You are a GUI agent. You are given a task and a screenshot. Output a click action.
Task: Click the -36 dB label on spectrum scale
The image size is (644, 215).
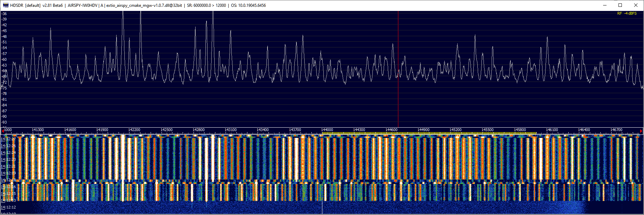tap(4, 14)
